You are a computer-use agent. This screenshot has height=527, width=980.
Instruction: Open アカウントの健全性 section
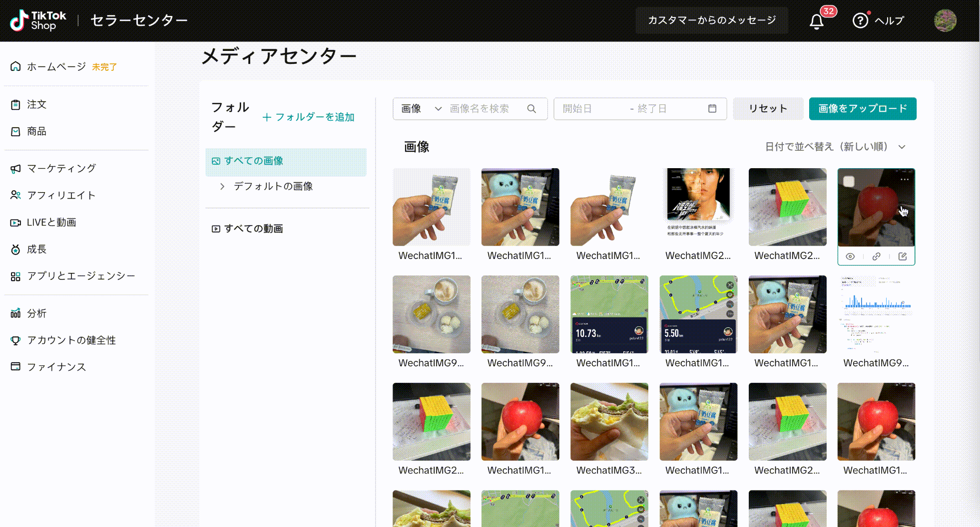(63, 340)
